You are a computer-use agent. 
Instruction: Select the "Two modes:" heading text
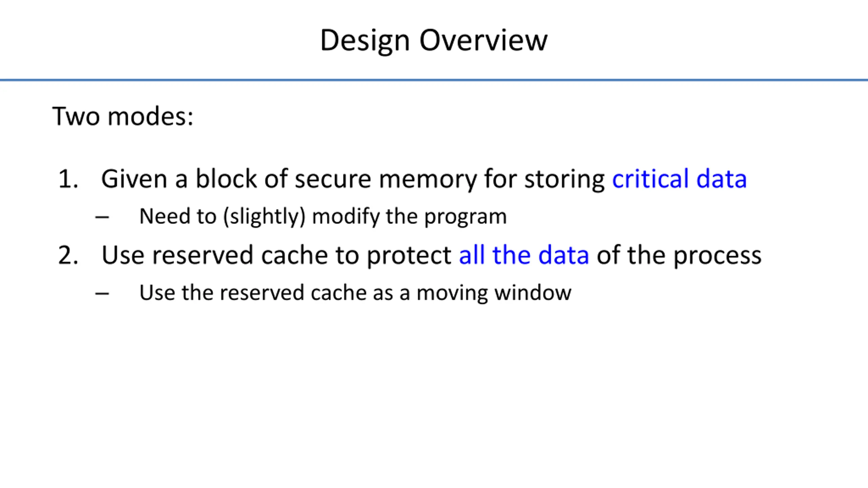[123, 116]
